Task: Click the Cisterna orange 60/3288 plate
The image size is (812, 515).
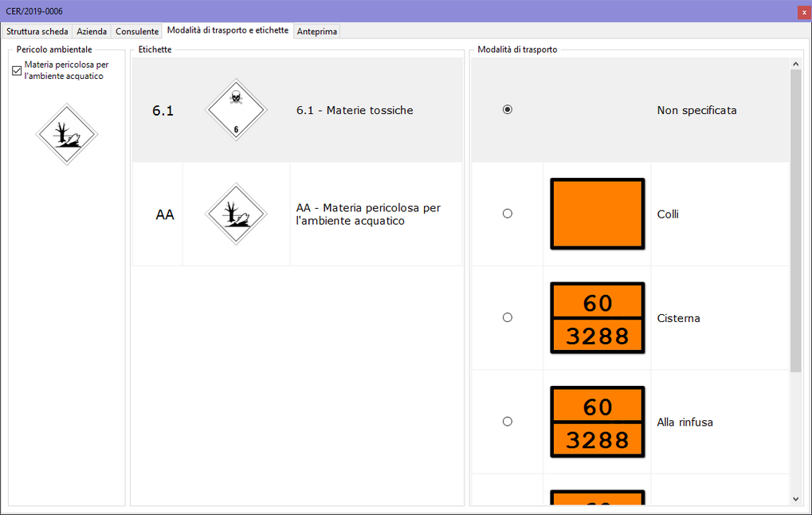Action: point(597,317)
